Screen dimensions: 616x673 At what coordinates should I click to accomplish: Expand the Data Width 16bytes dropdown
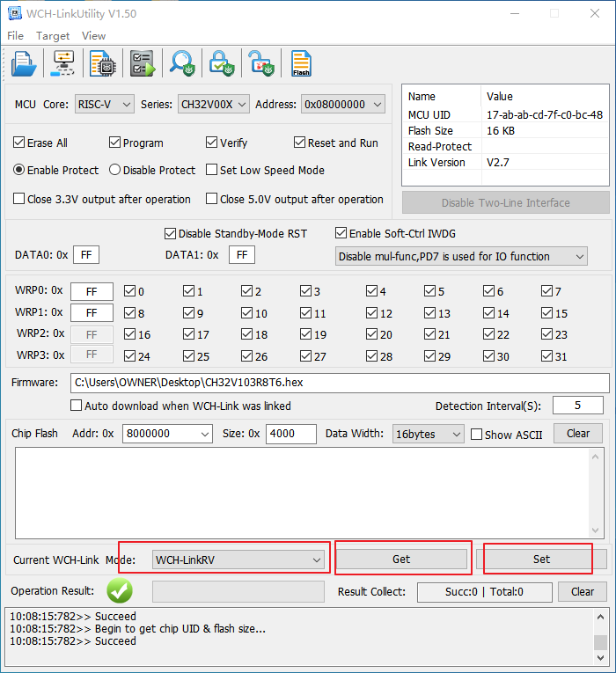[x=429, y=434]
